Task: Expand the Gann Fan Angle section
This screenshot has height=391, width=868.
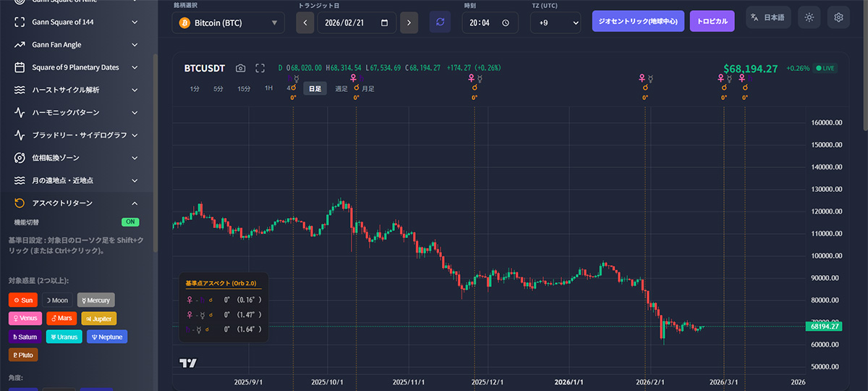Action: tap(76, 45)
